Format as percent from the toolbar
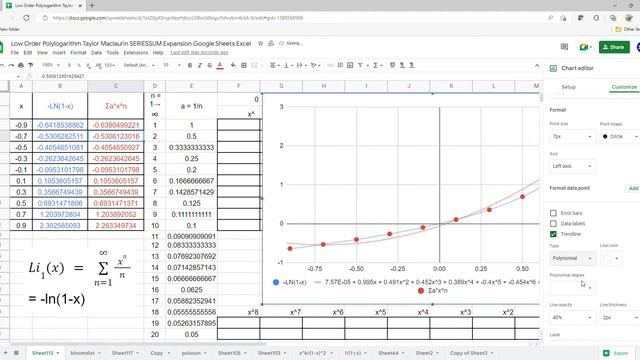 [x=79, y=65]
